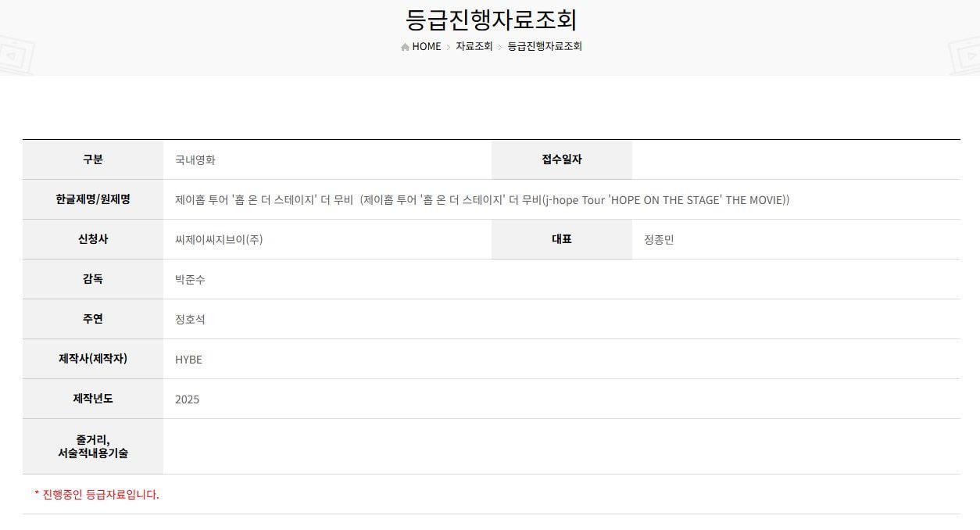Viewport: 980px width, 530px height.
Task: Click the 신청사 header cell
Action: 93,239
